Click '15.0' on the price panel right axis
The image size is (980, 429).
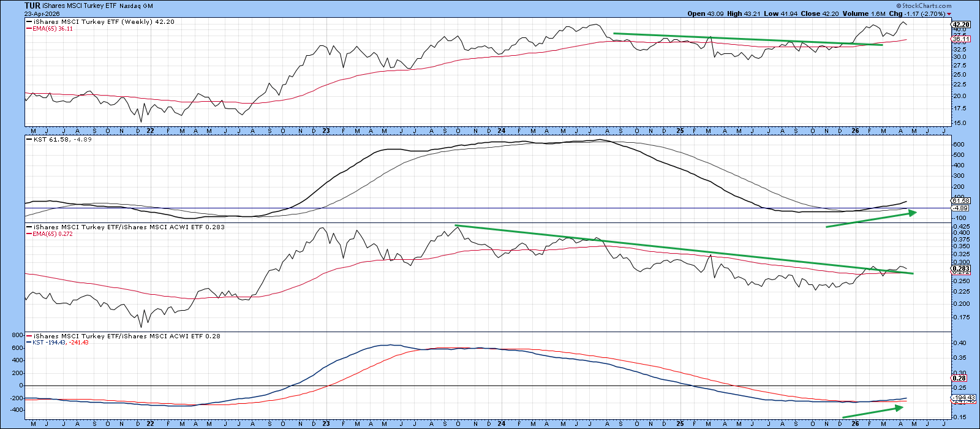pyautogui.click(x=960, y=123)
